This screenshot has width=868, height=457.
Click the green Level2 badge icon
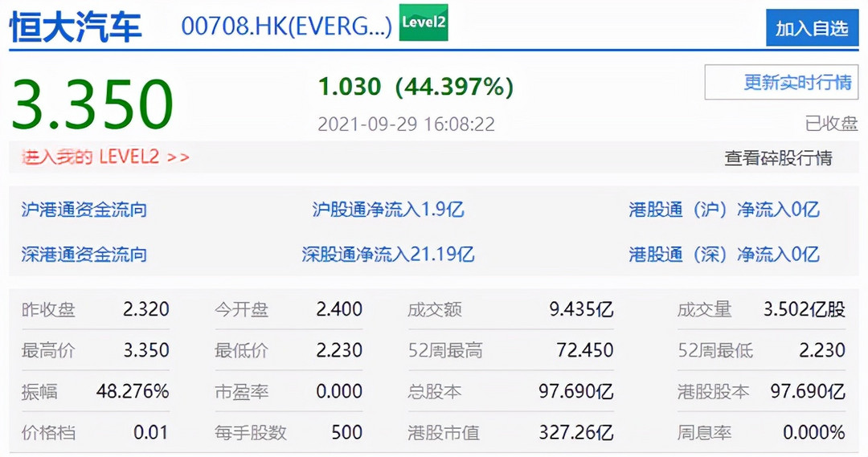[424, 23]
